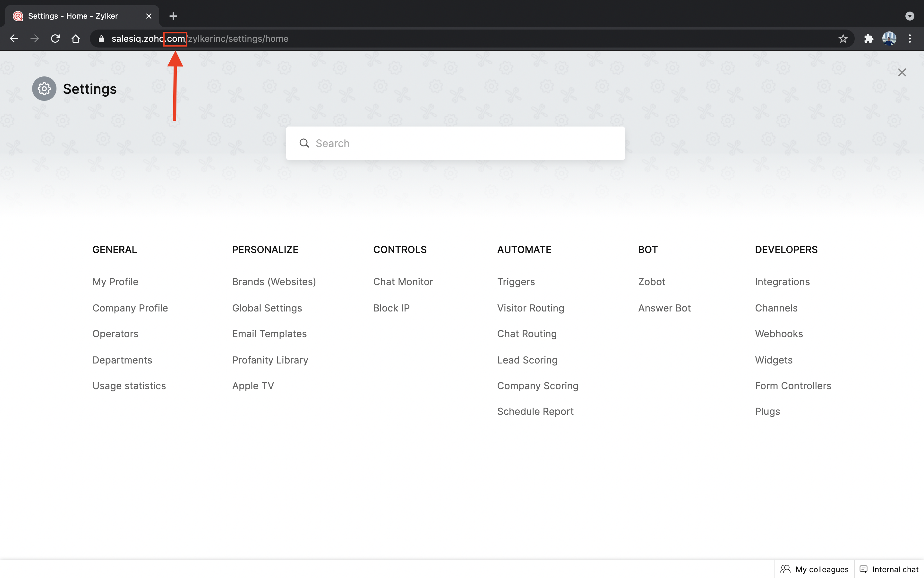The width and height of the screenshot is (924, 578).
Task: Open Chat Routing
Action: tap(527, 334)
